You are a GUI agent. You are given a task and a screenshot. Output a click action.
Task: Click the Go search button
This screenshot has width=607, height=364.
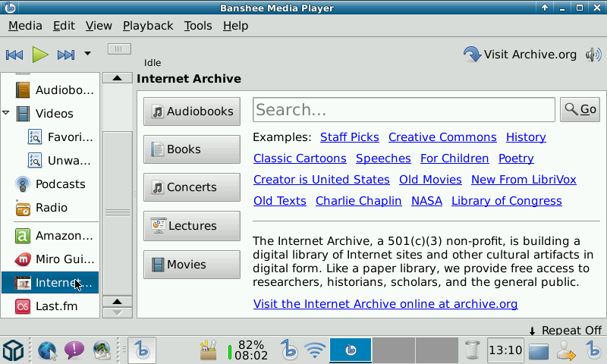click(x=580, y=110)
